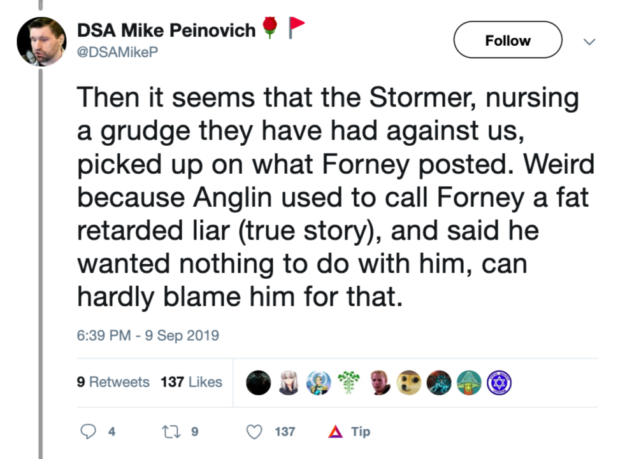Viewport: 618px width, 459px height.
Task: Click the green plant liker avatar
Action: point(349,383)
